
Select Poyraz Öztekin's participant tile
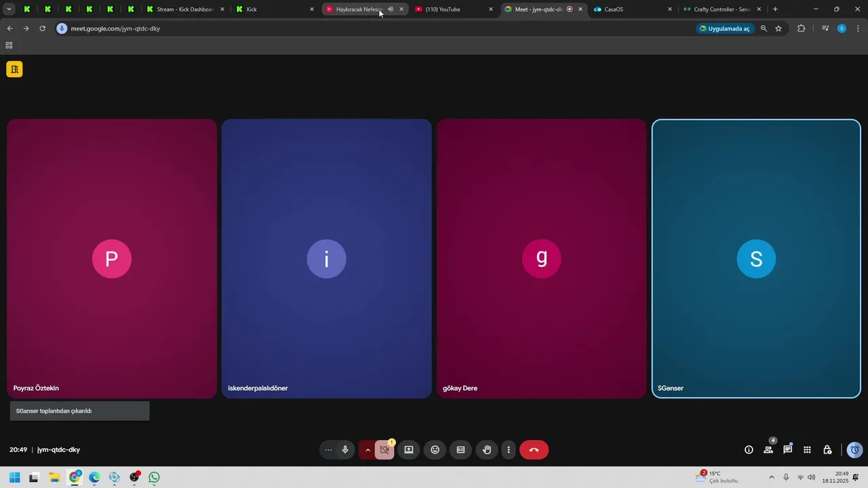click(x=112, y=258)
